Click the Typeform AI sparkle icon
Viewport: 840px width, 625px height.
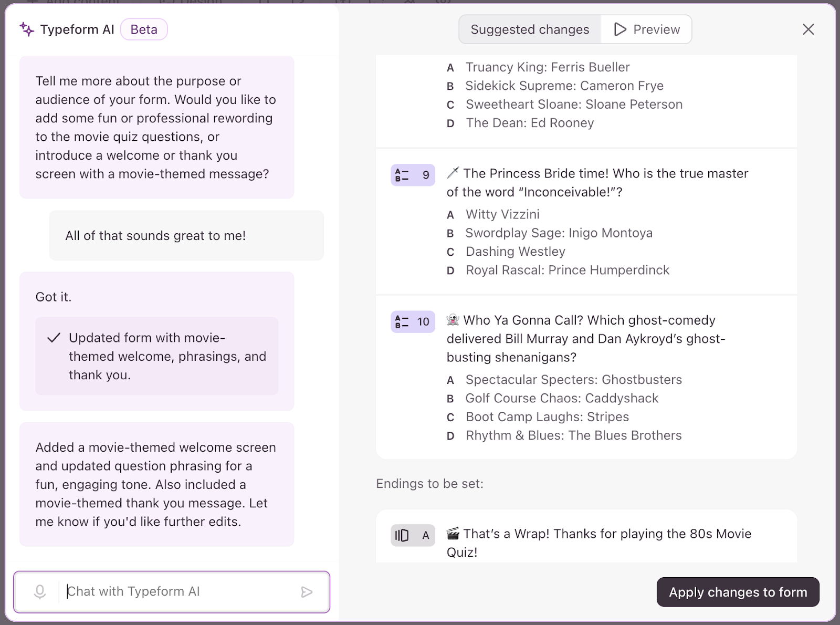click(27, 29)
